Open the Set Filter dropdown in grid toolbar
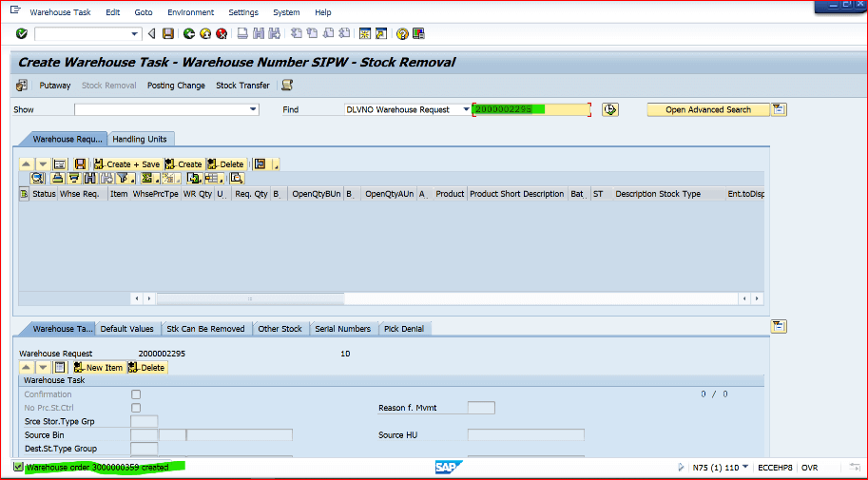868x480 pixels. 133,179
